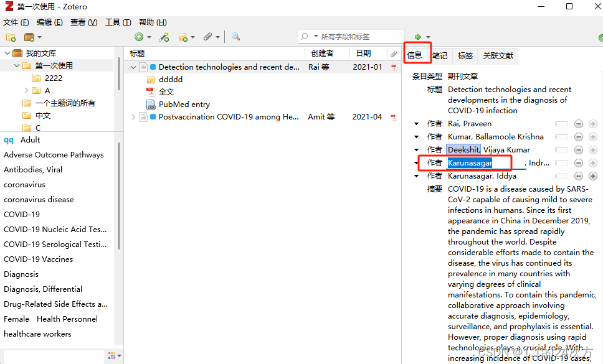Toggle name mode for Kumar, Ballamoole Krishna
This screenshot has width=603, height=364.
[561, 137]
